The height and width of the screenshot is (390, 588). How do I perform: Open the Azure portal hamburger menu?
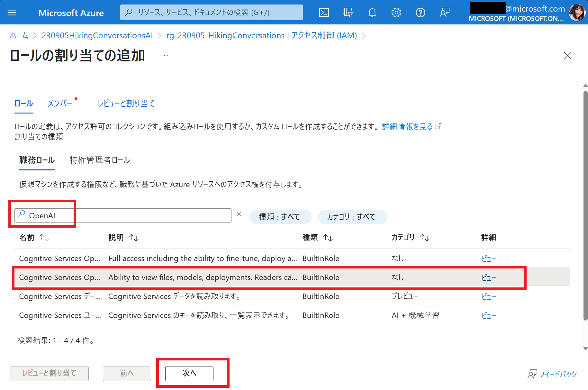pyautogui.click(x=12, y=13)
